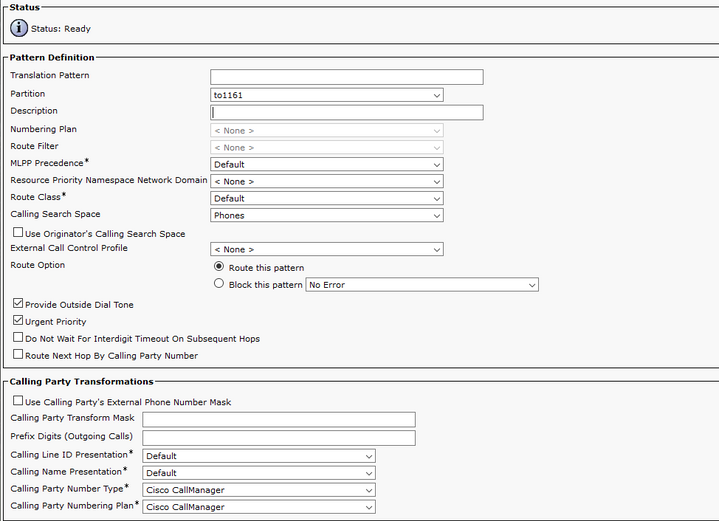Open Calling Search Space dropdown showing Phones

coord(327,215)
